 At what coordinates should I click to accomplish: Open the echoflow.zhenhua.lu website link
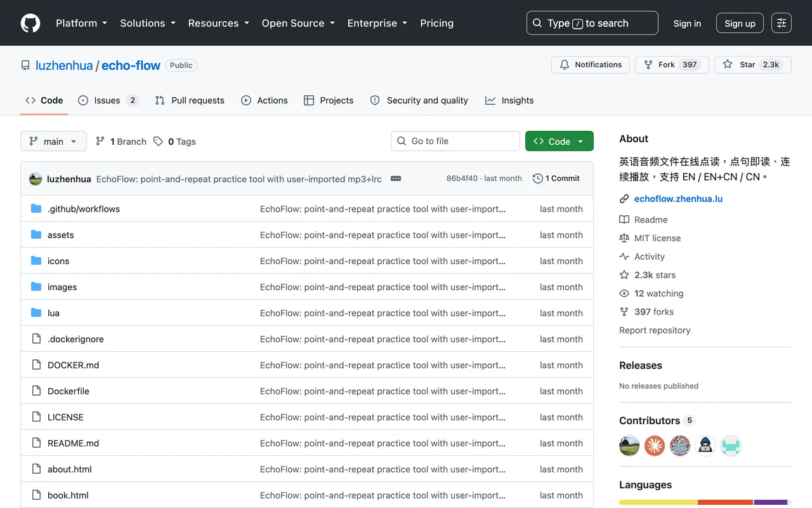678,199
